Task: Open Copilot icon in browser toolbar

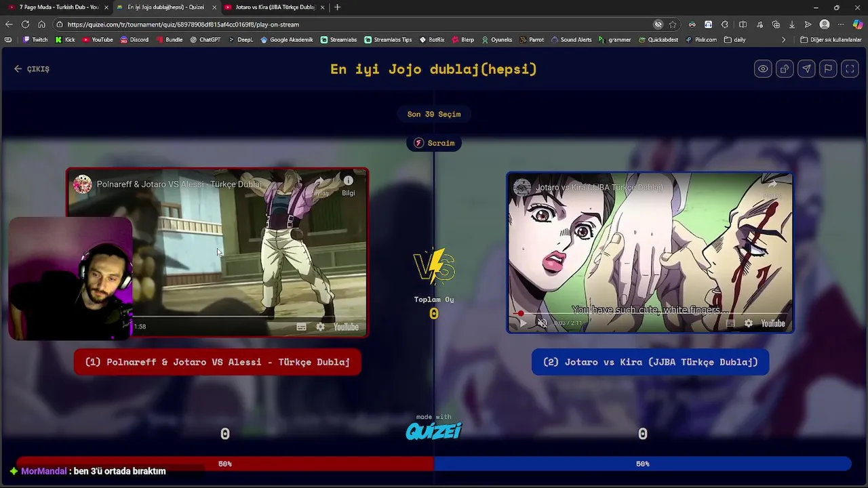Action: (858, 24)
